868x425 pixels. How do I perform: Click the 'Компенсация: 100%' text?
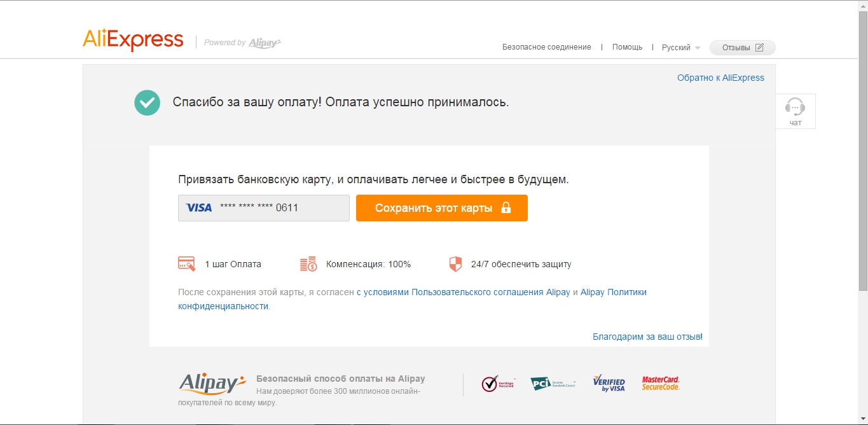368,264
